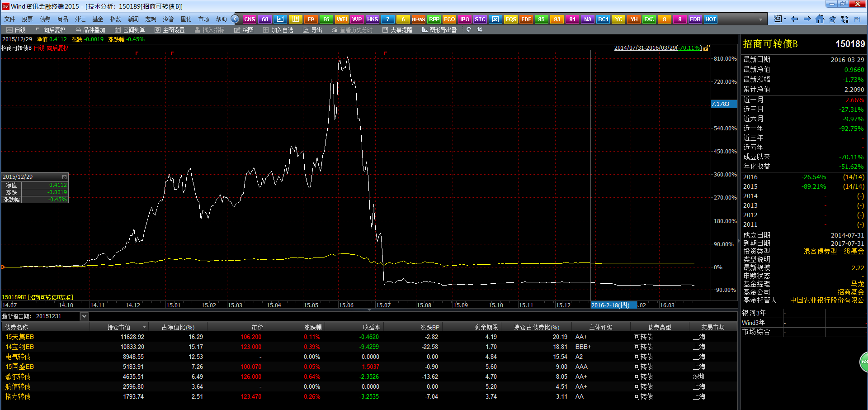Click the blue BC1 shortcut button
Screen dimensions: 868x410
[x=603, y=19]
